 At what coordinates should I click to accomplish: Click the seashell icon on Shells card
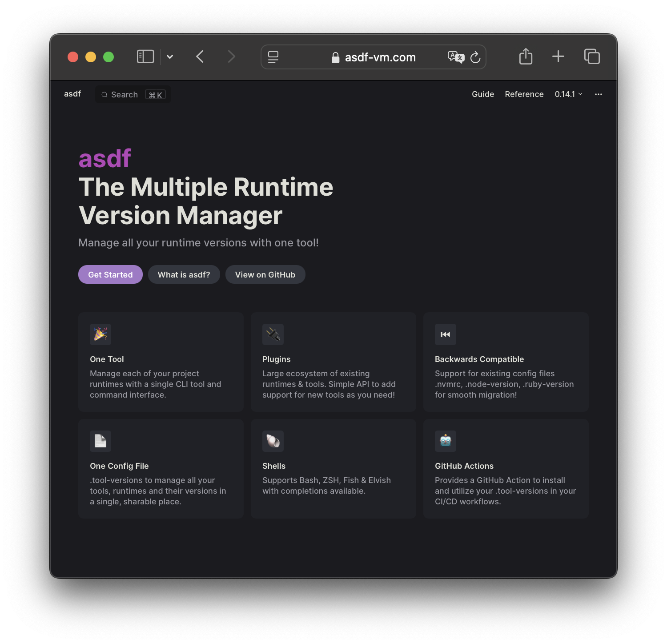click(273, 441)
